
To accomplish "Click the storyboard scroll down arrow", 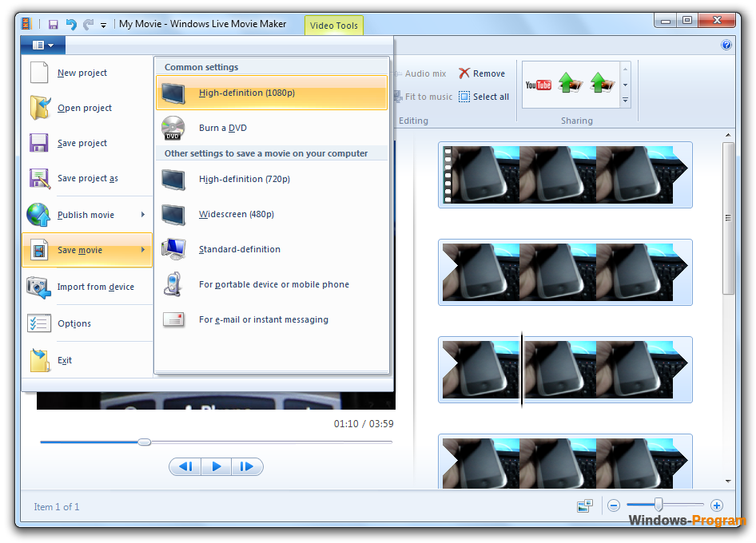I will click(x=728, y=481).
